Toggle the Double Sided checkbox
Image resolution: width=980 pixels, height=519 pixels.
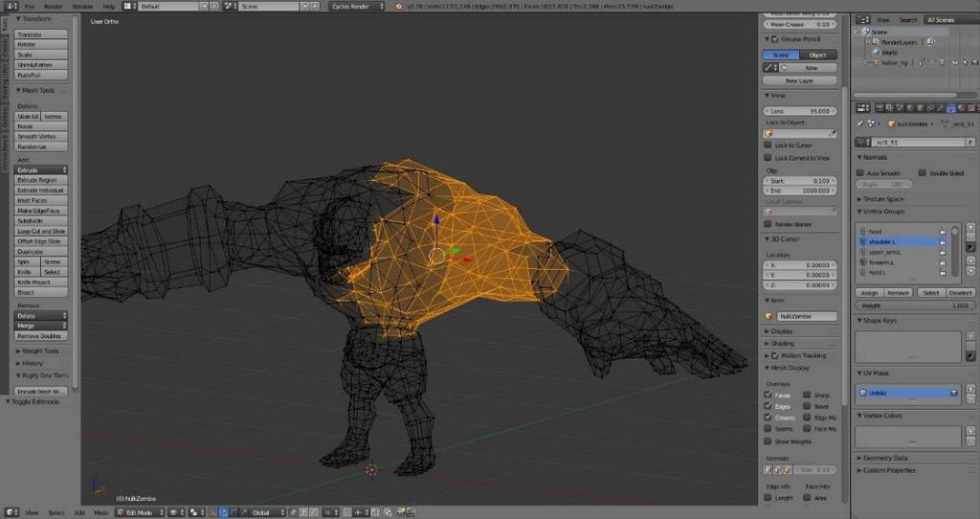(923, 172)
